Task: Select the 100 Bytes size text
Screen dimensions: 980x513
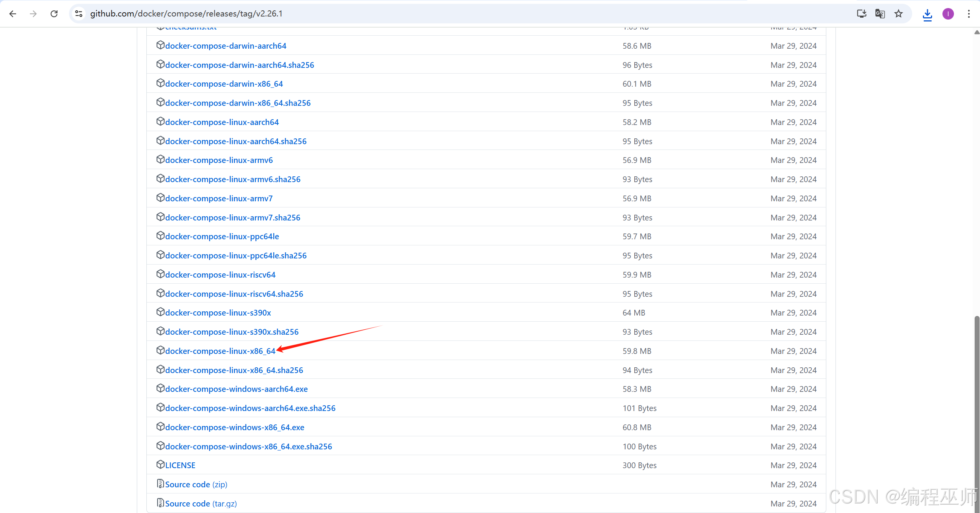Action: 640,447
